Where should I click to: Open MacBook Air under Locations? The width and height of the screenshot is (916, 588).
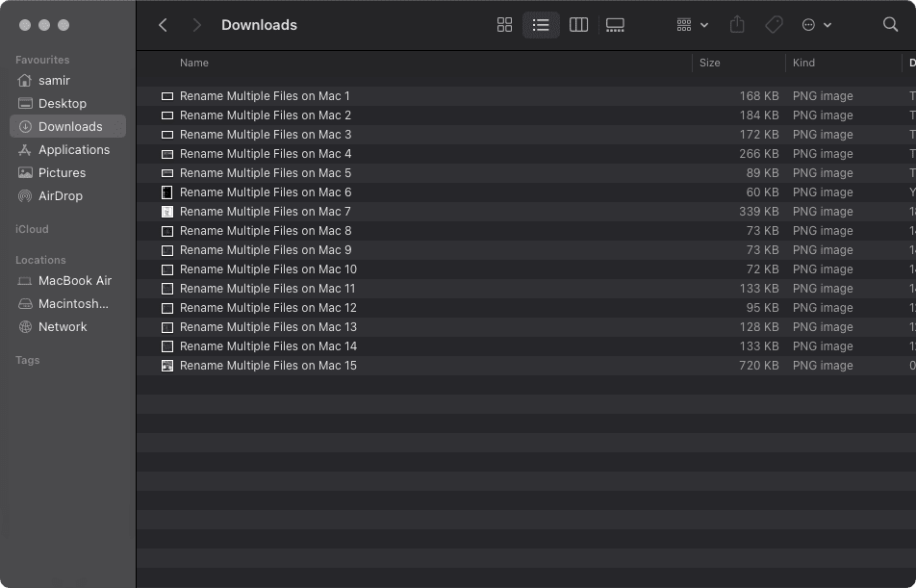74,280
